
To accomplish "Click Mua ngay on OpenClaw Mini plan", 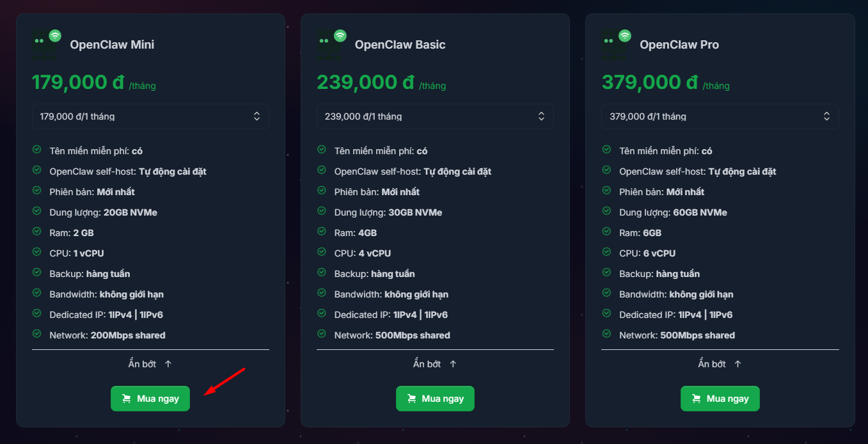I will 150,399.
